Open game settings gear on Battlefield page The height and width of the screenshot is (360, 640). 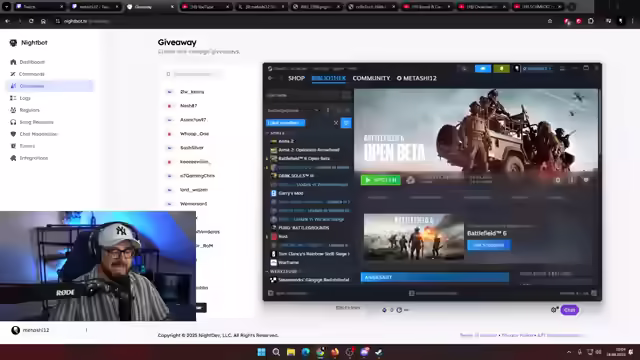(558, 180)
